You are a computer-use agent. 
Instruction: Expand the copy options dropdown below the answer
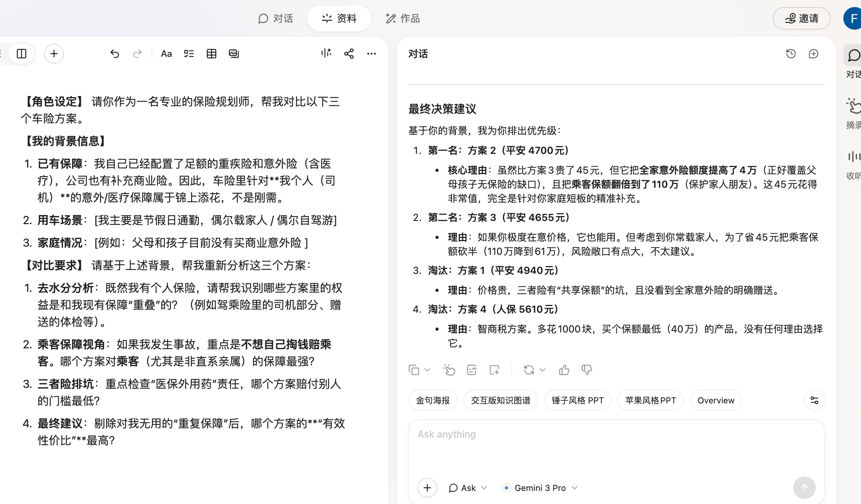[428, 370]
